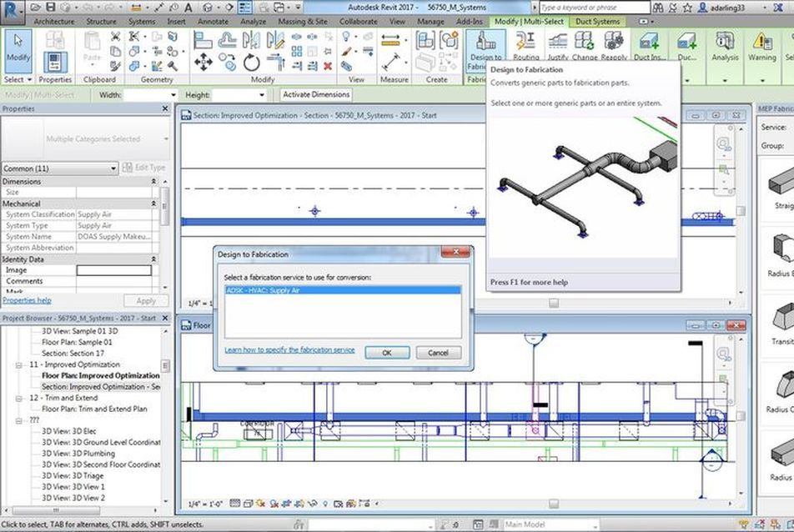Image resolution: width=794 pixels, height=532 pixels.
Task: Click the binoculars search icon in title bar
Action: tap(658, 8)
